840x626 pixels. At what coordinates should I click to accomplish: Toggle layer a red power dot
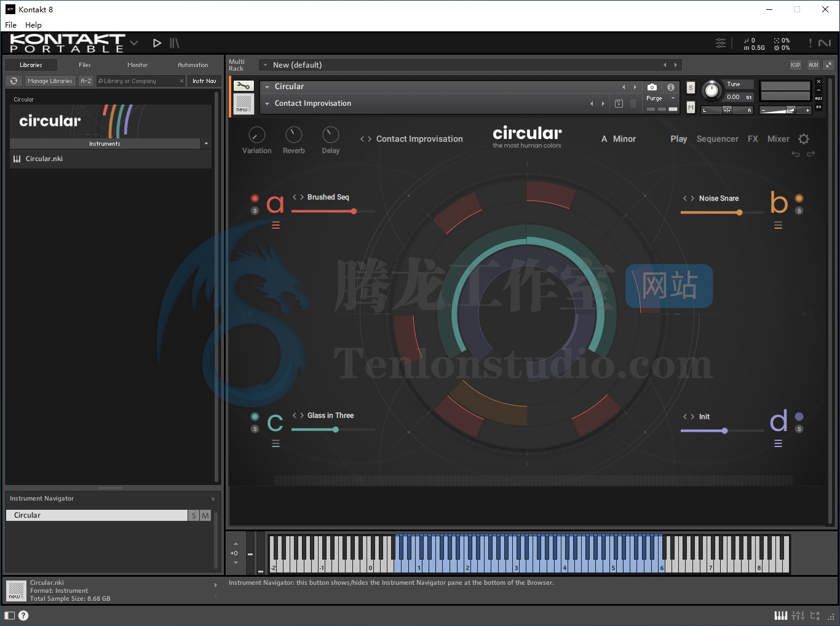[255, 198]
